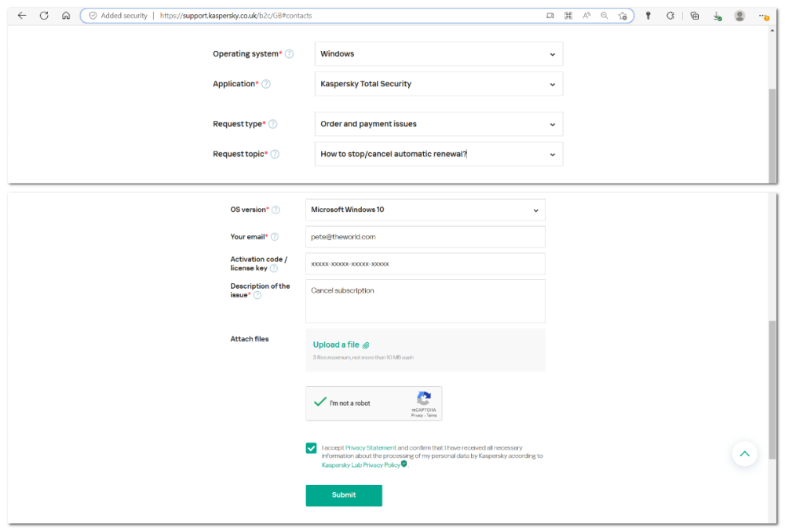Submit the support request form

pos(344,495)
